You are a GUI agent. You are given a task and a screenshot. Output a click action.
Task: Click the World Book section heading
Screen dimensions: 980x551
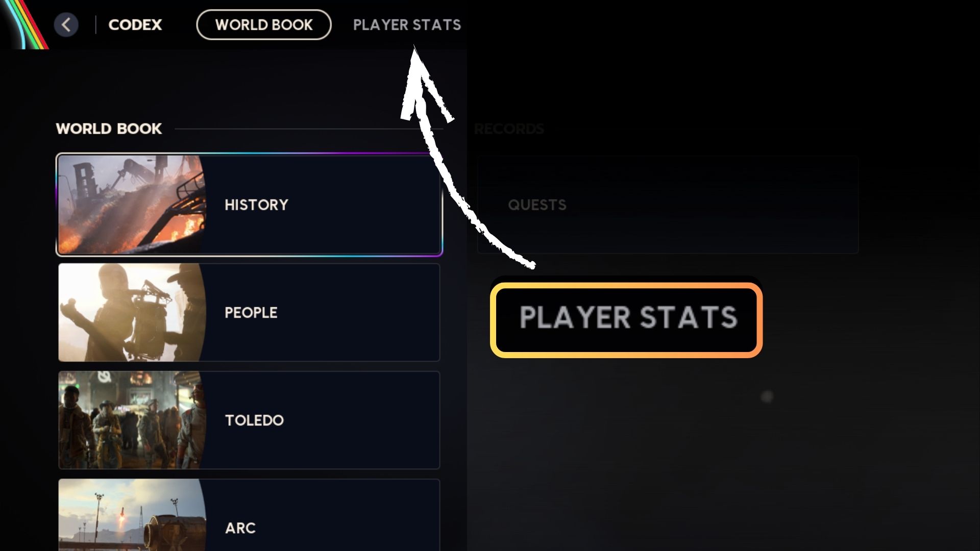[109, 129]
